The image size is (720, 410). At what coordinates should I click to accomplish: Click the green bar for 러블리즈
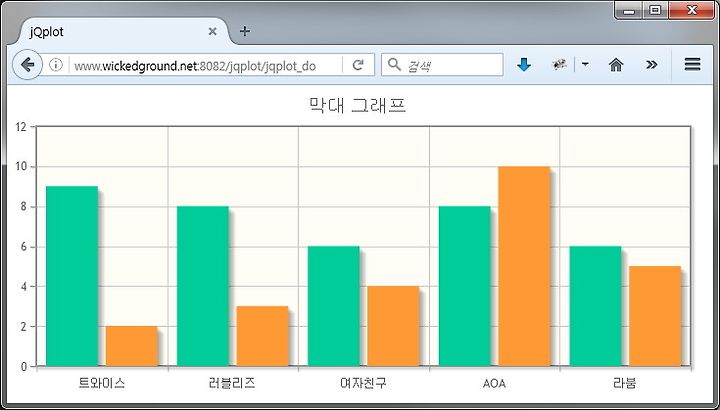click(203, 286)
